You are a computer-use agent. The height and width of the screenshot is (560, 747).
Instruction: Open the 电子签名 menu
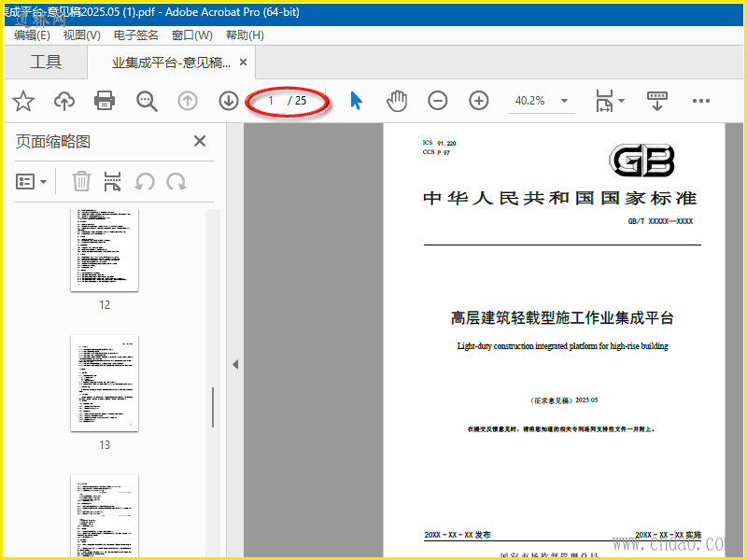[x=135, y=35]
